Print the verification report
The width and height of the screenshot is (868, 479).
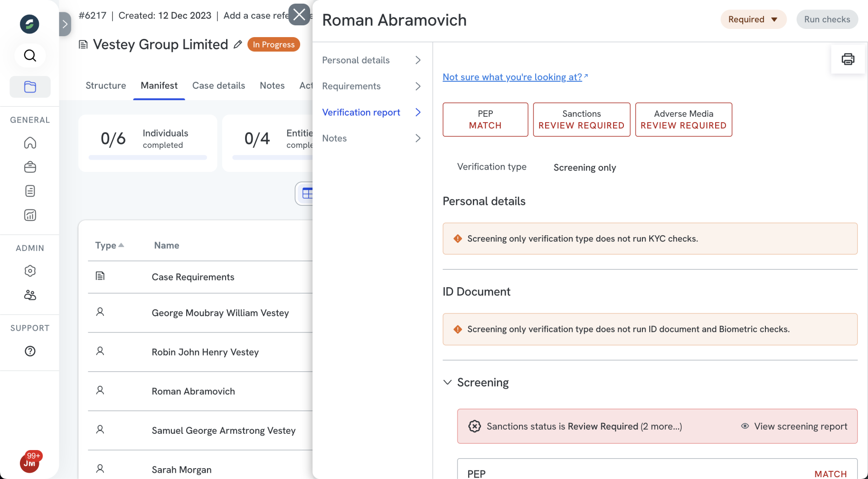848,59
